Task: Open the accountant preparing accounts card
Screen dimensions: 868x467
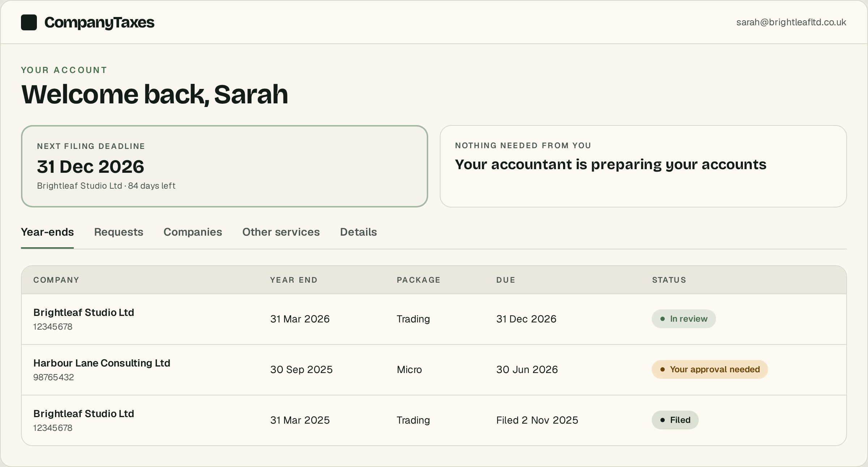Action: [x=643, y=166]
